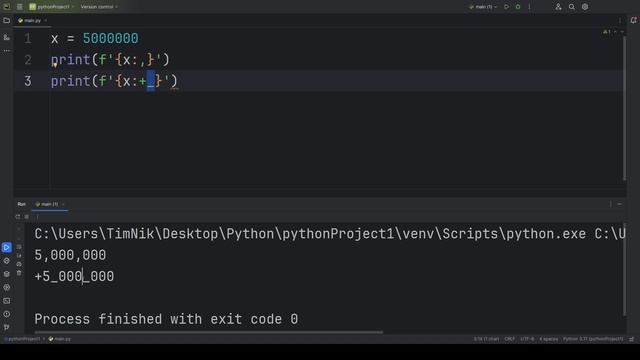Open IDE settings gear icon
Viewport: 640px width, 360px height.
pos(585,7)
